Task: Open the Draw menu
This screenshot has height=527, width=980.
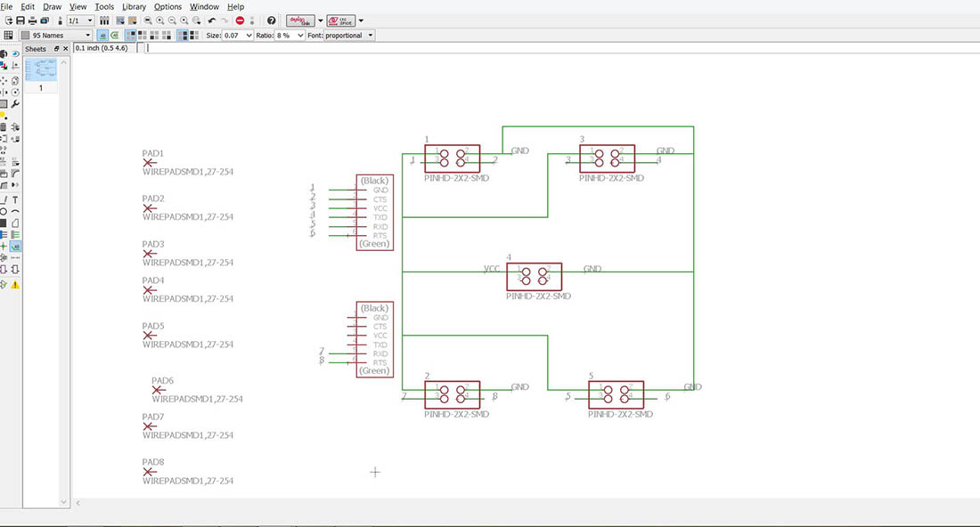Action: pos(52,6)
